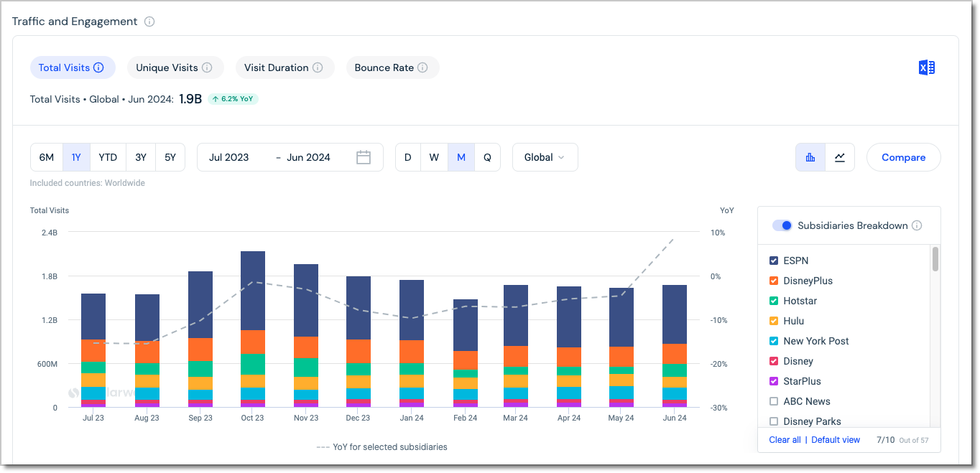Click the Jun 24 stacked bar
Image resolution: width=980 pixels, height=473 pixels.
point(675,346)
